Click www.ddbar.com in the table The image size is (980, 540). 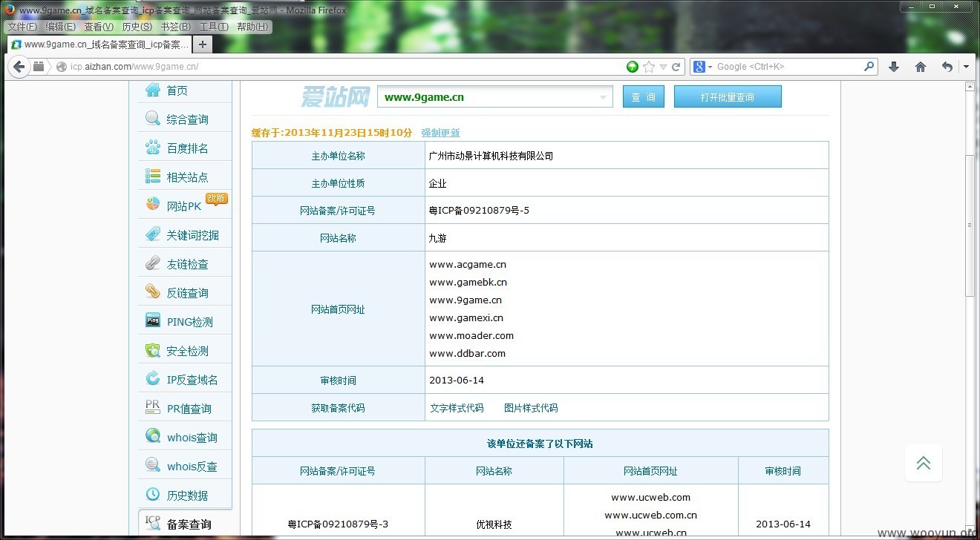[x=467, y=354]
